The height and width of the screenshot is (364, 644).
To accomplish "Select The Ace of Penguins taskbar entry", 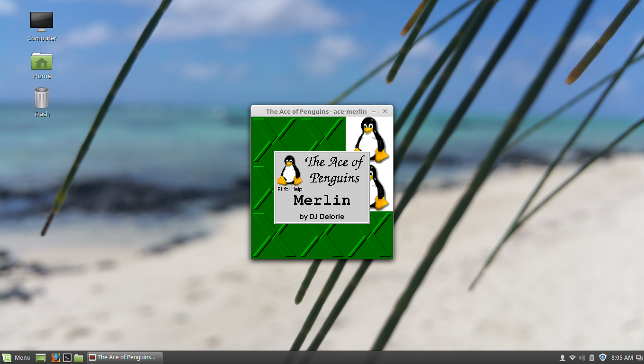I will pyautogui.click(x=125, y=357).
